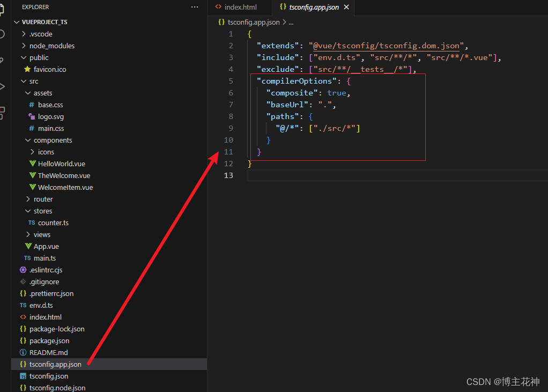Image resolution: width=548 pixels, height=392 pixels.
Task: Click the Vue icon of App.vue
Action: [28, 246]
